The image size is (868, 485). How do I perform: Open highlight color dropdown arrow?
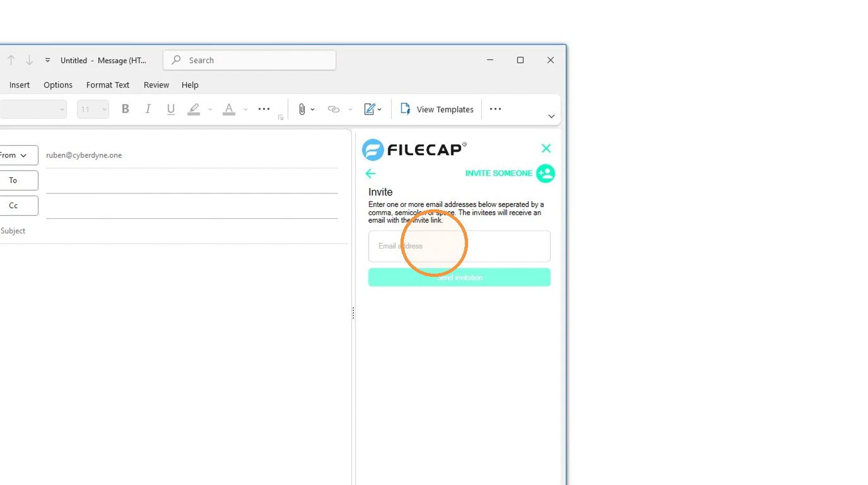(x=210, y=110)
